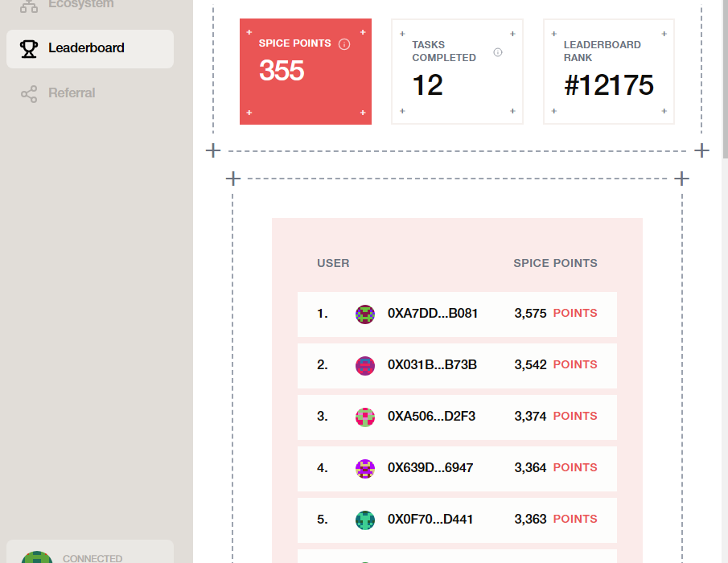Click the address 0XA7DD...B081
The width and height of the screenshot is (728, 563).
click(x=433, y=314)
